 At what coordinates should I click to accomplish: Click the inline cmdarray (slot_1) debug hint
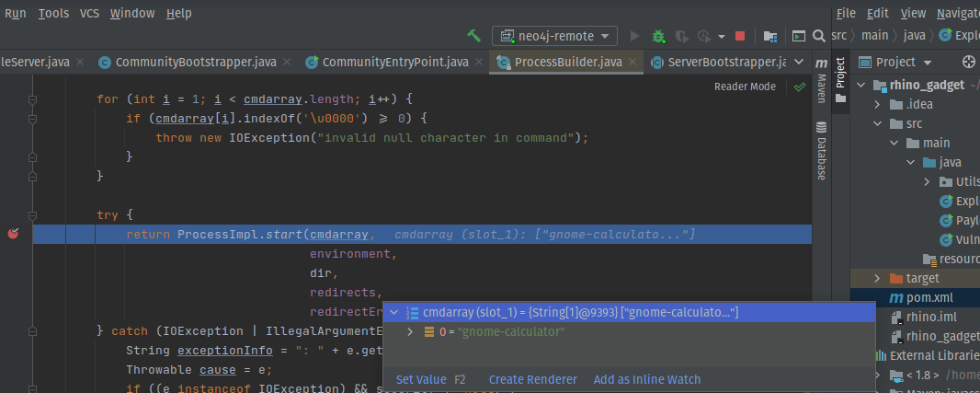click(x=545, y=234)
